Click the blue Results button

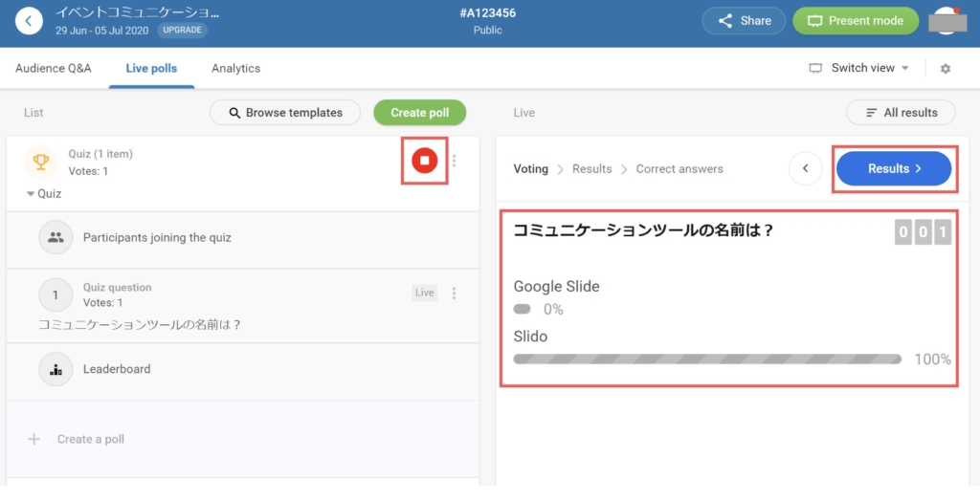pyautogui.click(x=894, y=168)
